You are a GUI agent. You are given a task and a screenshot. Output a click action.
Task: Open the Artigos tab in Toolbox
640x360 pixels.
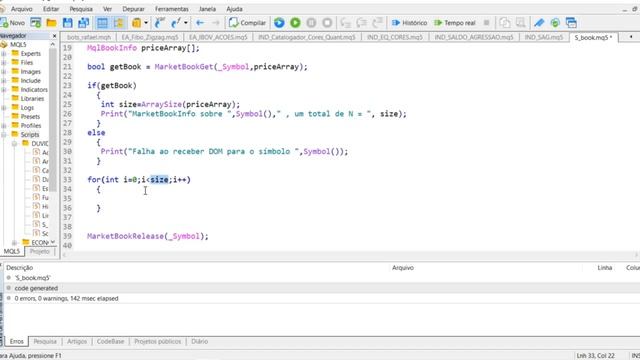[77, 341]
